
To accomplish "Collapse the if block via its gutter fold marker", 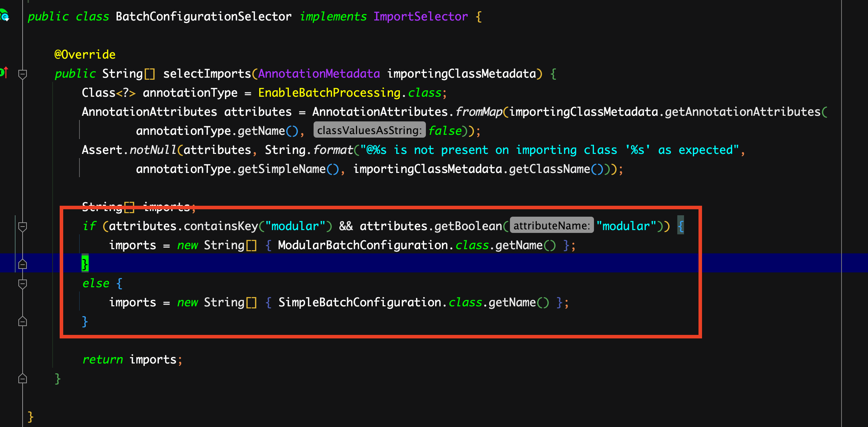I will click(x=23, y=227).
